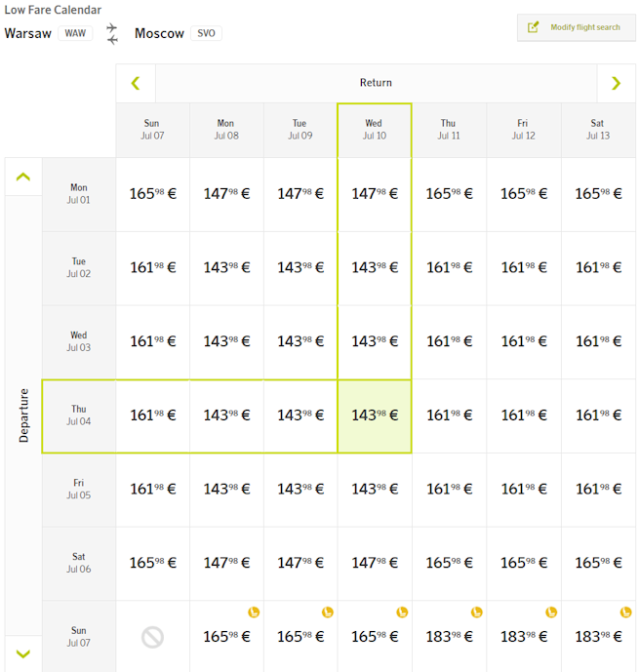
Task: Click the unavailable icon for Jul 07 same-day return
Action: pyautogui.click(x=152, y=637)
